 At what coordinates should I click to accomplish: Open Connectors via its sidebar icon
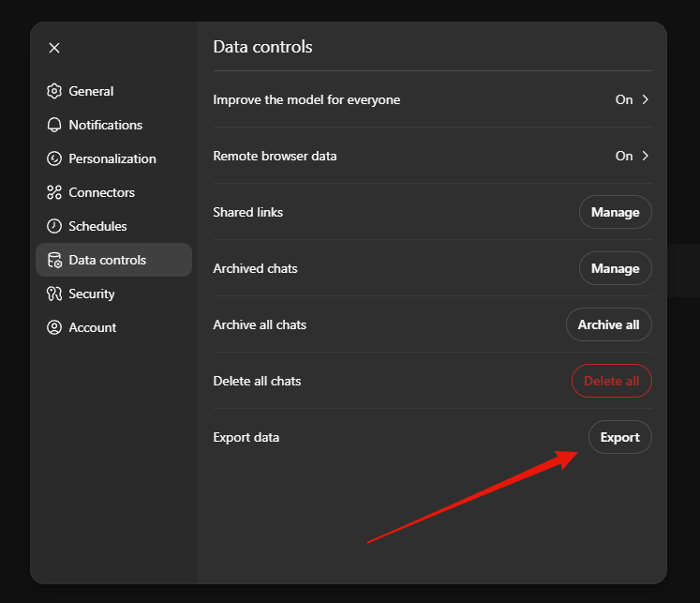[x=53, y=192]
